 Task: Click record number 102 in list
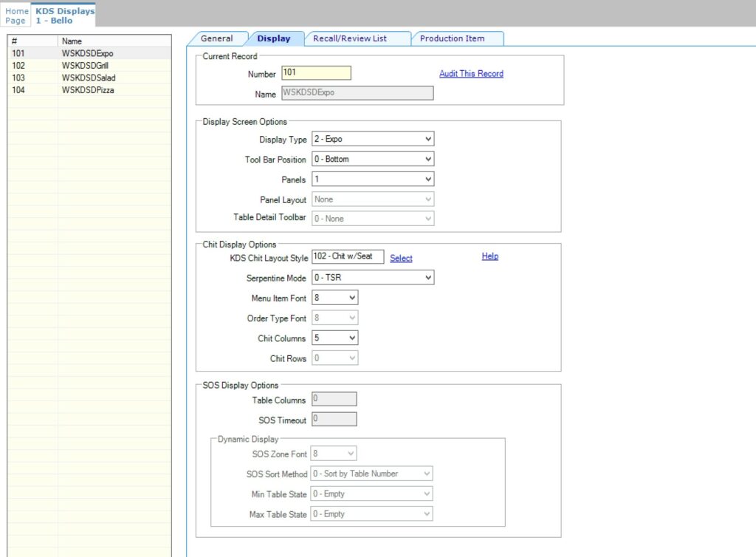18,66
